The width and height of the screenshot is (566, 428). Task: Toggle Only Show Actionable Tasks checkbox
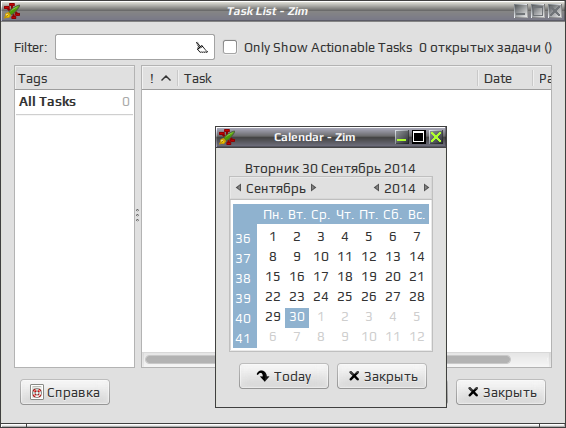click(230, 47)
